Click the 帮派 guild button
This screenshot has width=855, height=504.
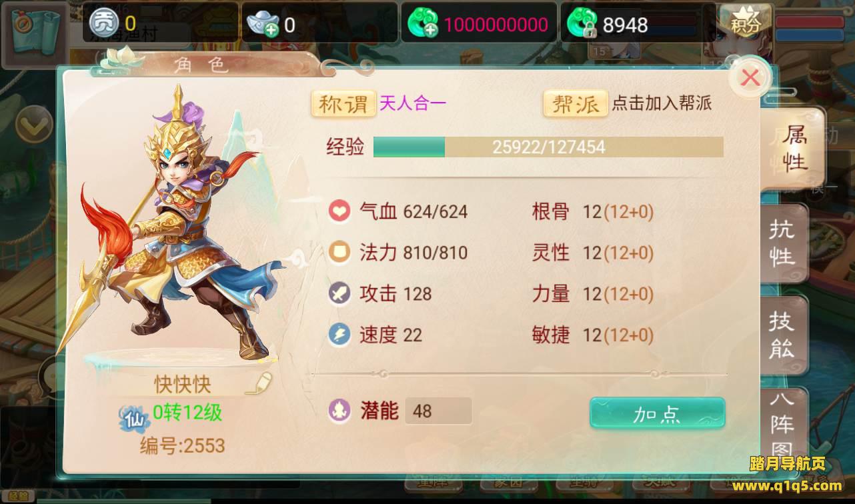575,104
